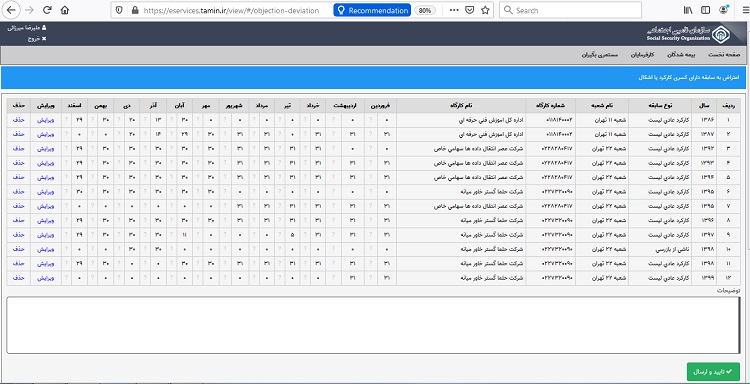The height and width of the screenshot is (384, 750).
Task: Click the blue page title banner text
Action: click(689, 77)
